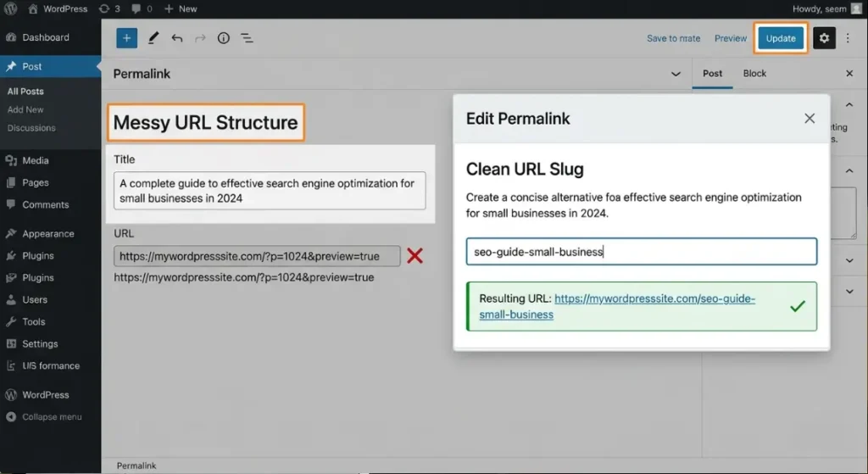Toggle the settings gear panel
The image size is (868, 474).
pos(824,38)
